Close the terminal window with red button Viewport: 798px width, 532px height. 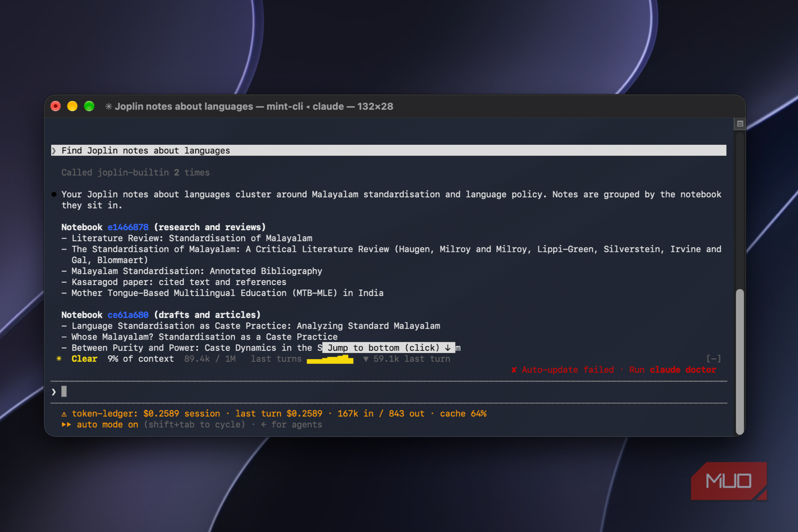coord(56,106)
